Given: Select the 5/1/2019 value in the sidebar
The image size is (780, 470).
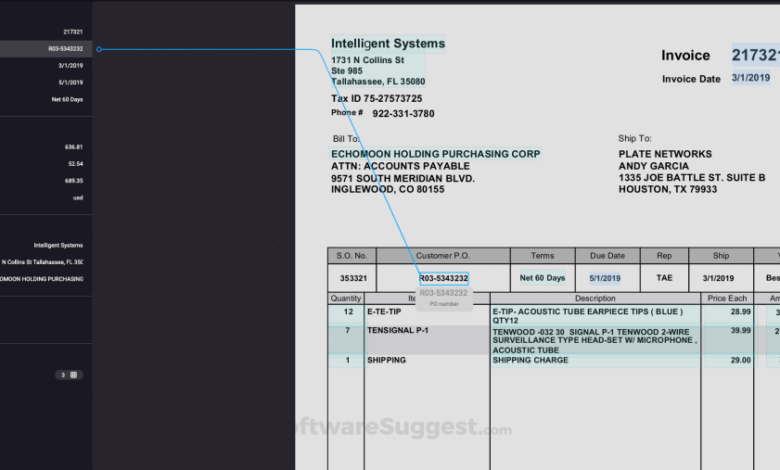Looking at the screenshot, I should coord(71,83).
